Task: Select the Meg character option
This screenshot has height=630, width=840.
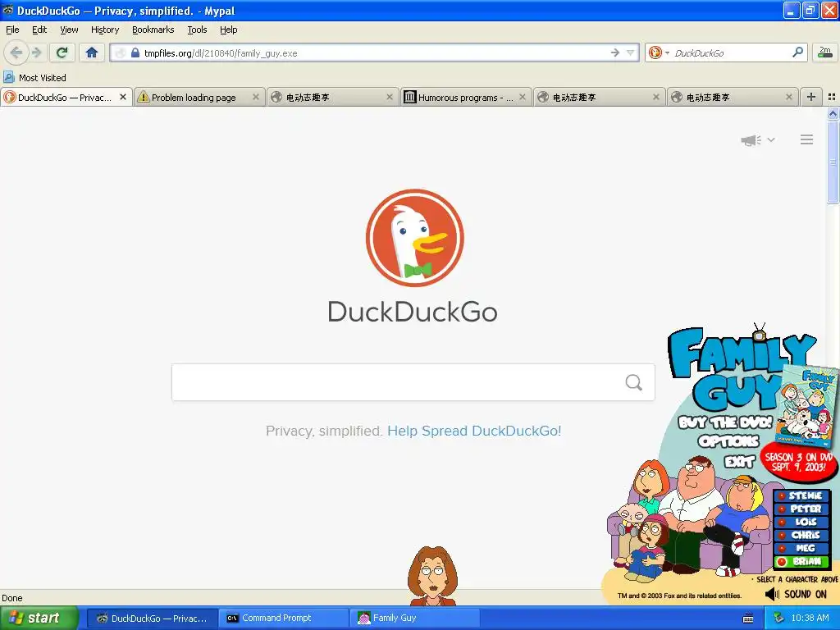Action: click(x=801, y=548)
